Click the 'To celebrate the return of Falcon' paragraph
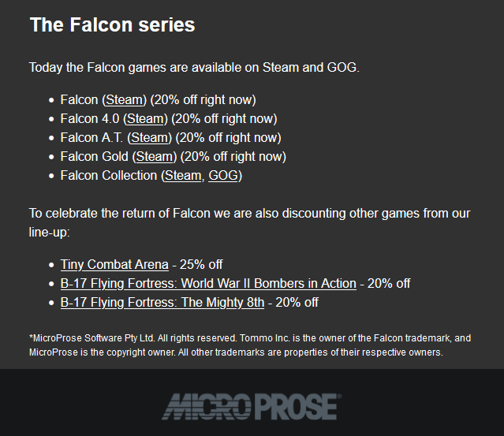The height and width of the screenshot is (436, 504). coord(249,222)
